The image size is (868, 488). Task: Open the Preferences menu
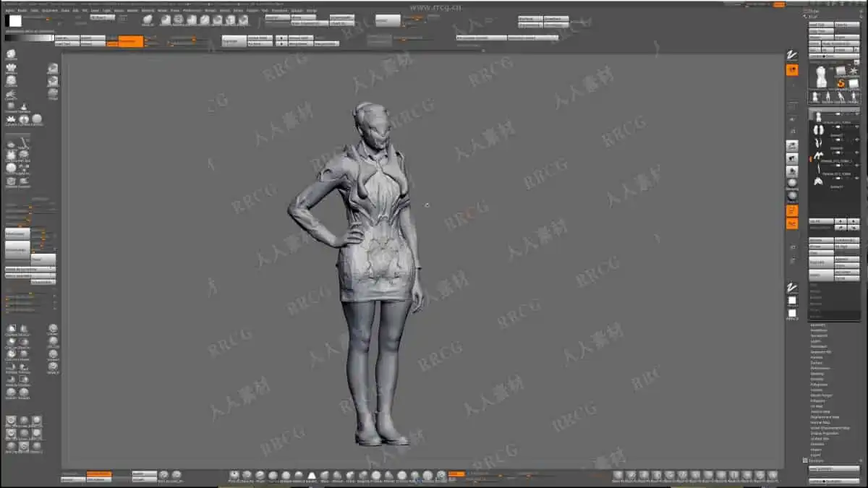pyautogui.click(x=191, y=11)
